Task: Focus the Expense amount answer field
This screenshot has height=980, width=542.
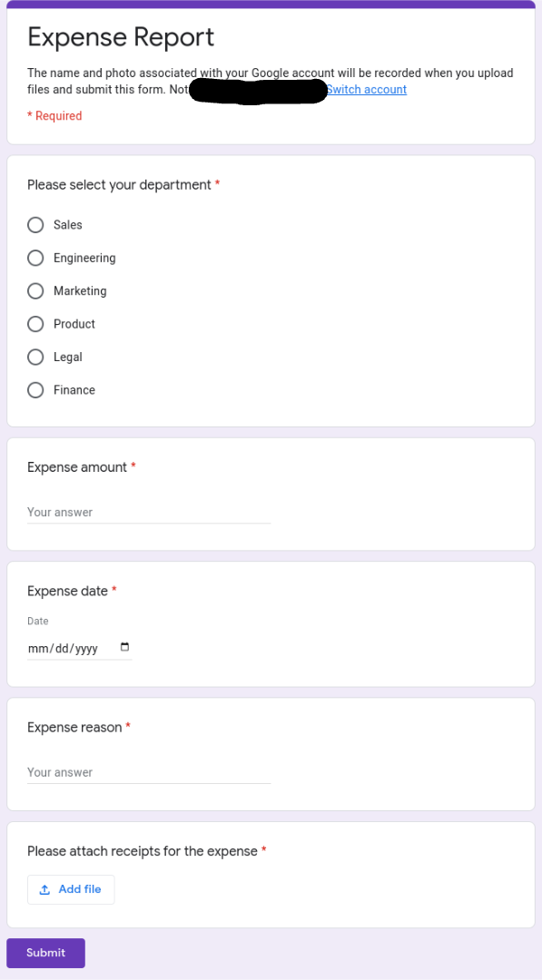Action: pos(149,513)
